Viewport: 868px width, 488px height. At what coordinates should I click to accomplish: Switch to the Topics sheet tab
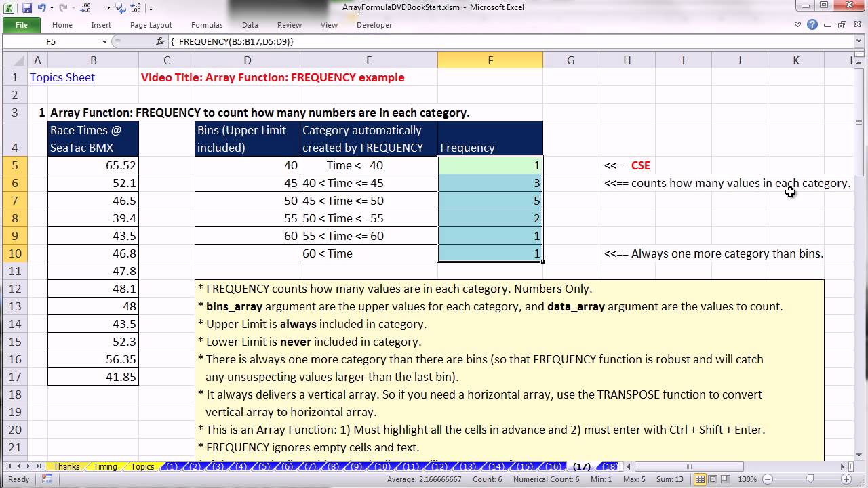pyautogui.click(x=142, y=467)
